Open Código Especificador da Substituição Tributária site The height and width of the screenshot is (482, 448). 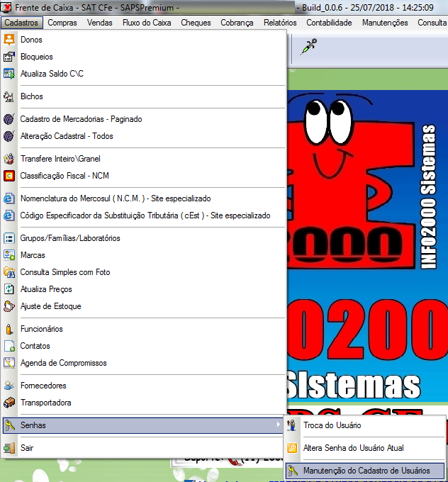(x=145, y=215)
